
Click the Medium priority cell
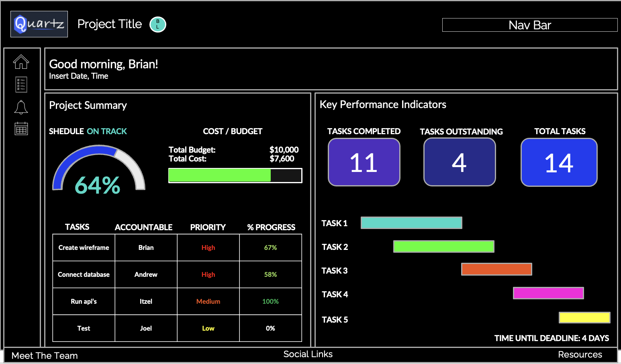pos(208,301)
